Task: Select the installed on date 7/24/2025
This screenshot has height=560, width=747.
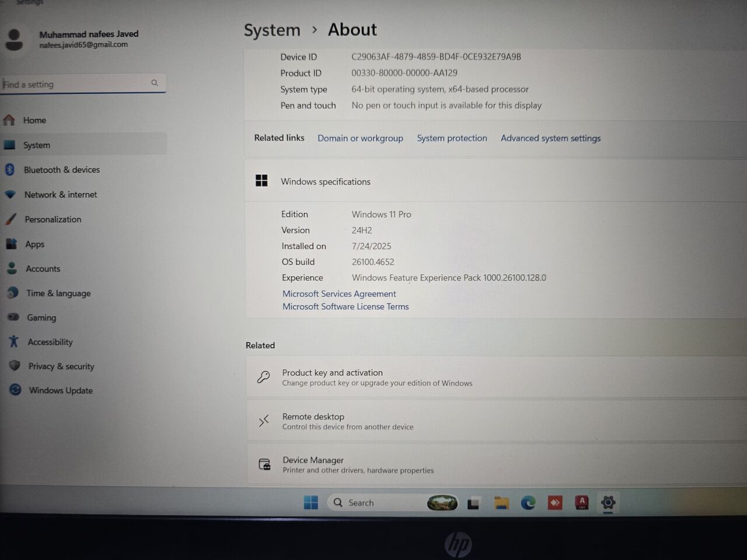Action: (x=371, y=246)
